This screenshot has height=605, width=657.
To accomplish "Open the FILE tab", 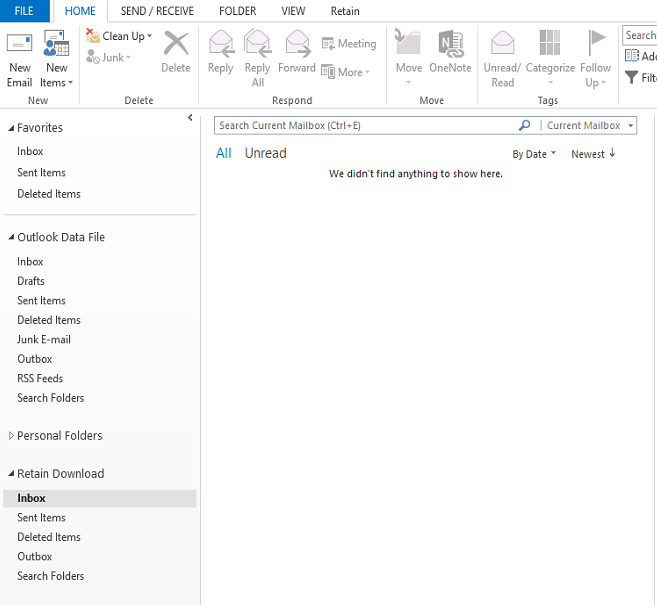I will point(24,11).
